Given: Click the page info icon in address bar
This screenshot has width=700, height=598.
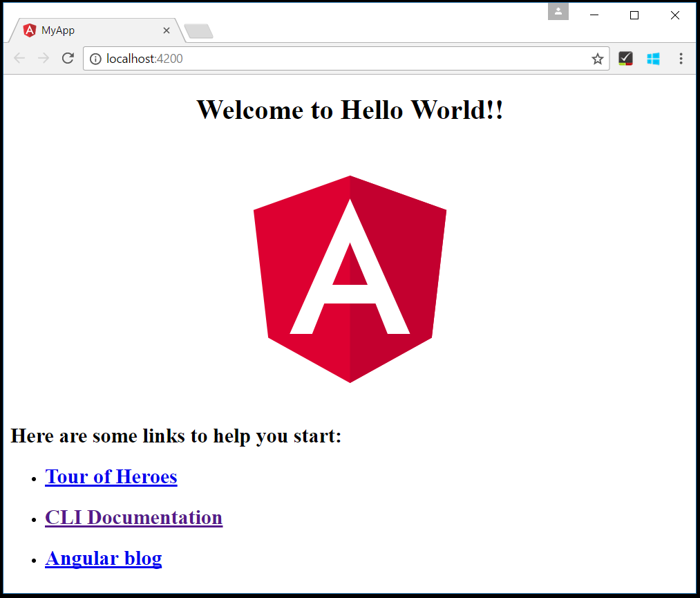Looking at the screenshot, I should coord(95,58).
